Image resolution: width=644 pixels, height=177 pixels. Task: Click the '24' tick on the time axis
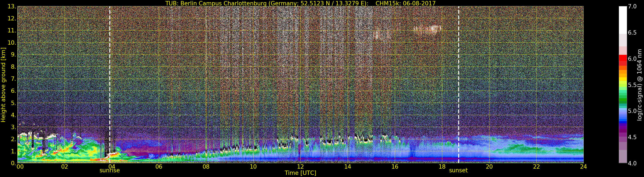click(x=583, y=166)
